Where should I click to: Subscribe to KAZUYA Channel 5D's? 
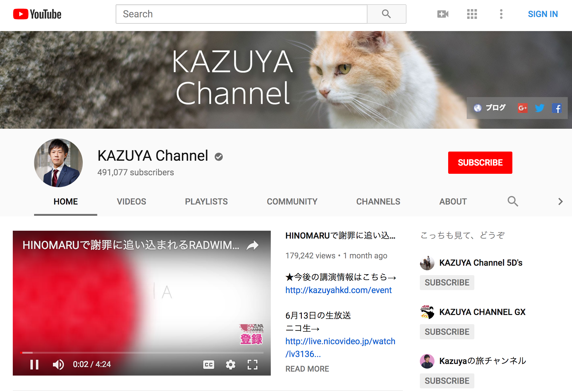[447, 282]
